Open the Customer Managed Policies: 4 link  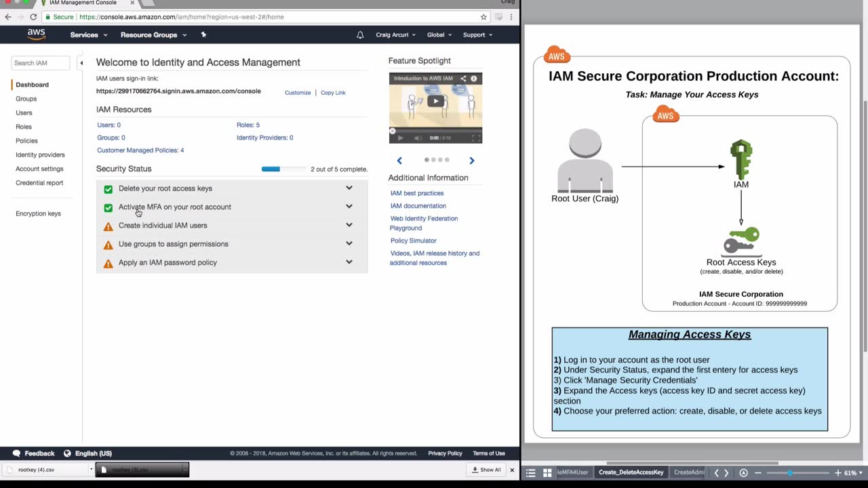tap(140, 150)
